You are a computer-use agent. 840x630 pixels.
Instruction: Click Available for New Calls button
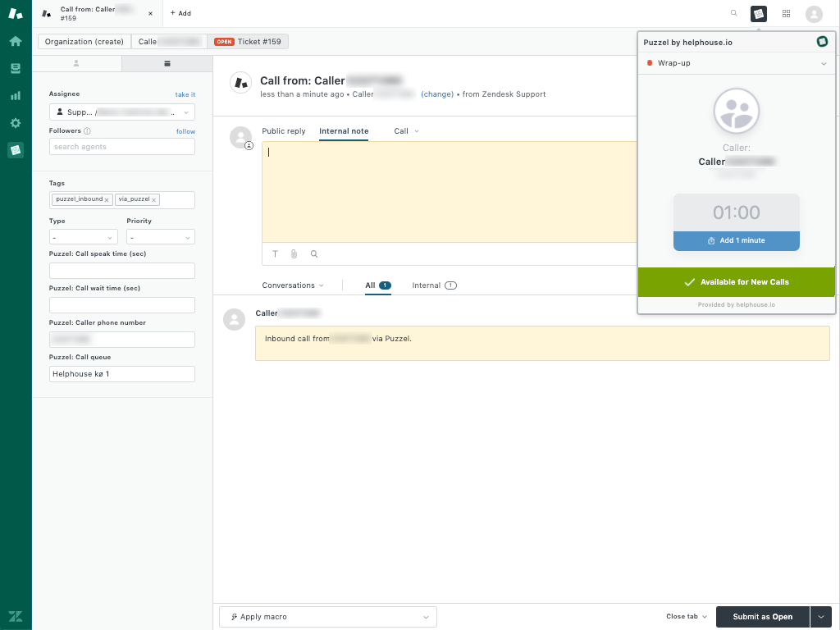[x=736, y=282]
